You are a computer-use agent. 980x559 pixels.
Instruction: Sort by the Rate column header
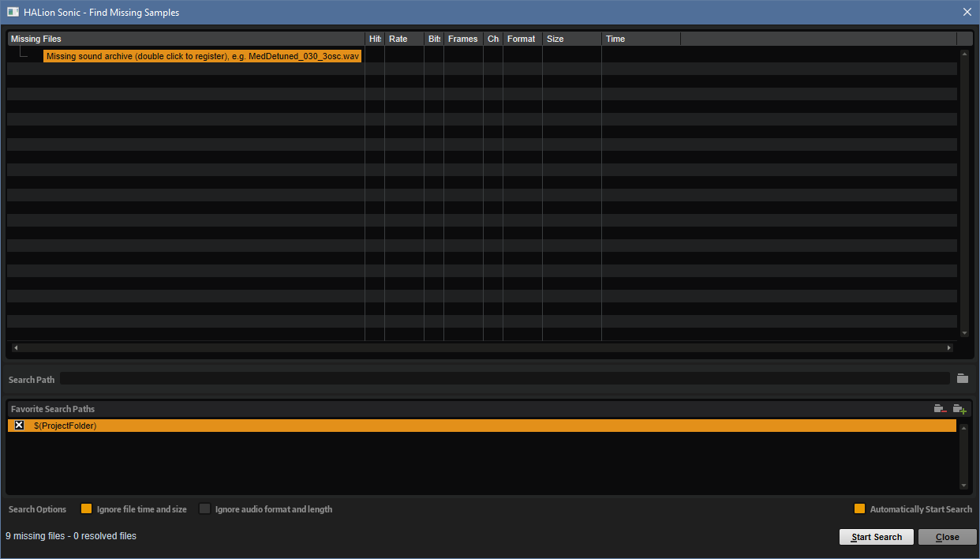coord(404,39)
